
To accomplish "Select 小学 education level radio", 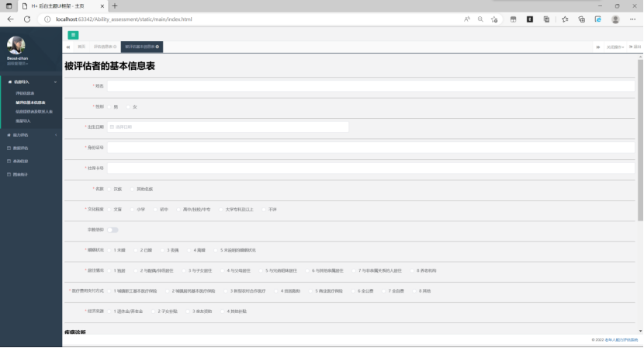I will (x=133, y=210).
